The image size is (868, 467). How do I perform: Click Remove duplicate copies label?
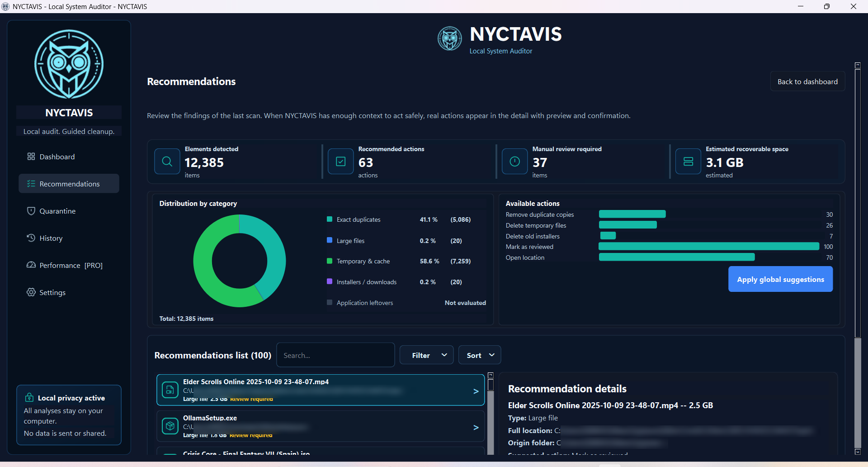(540, 214)
